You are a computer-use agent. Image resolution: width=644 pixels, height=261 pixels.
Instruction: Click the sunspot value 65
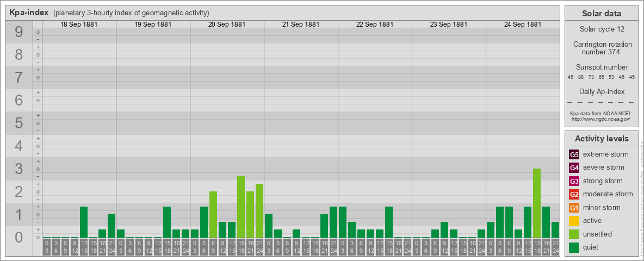pos(601,77)
